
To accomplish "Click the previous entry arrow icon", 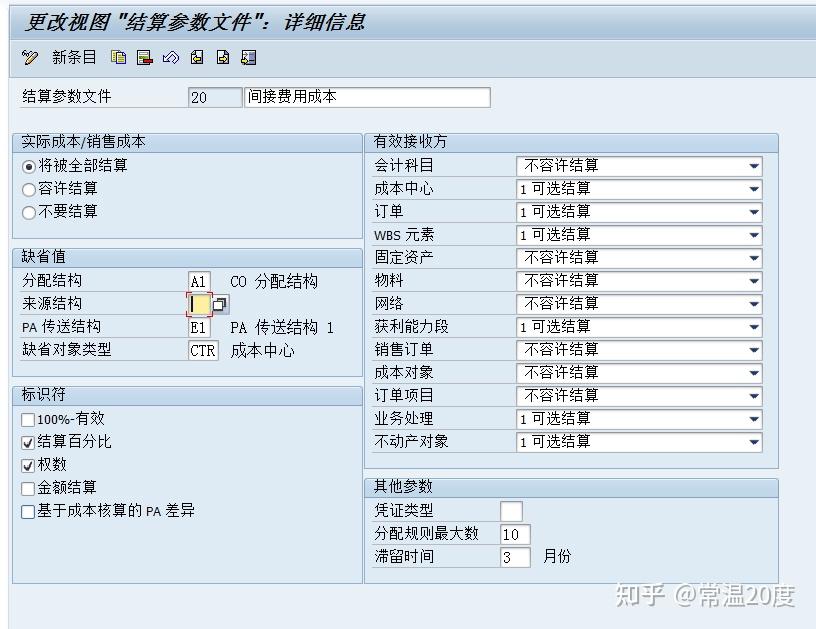I will (196, 58).
